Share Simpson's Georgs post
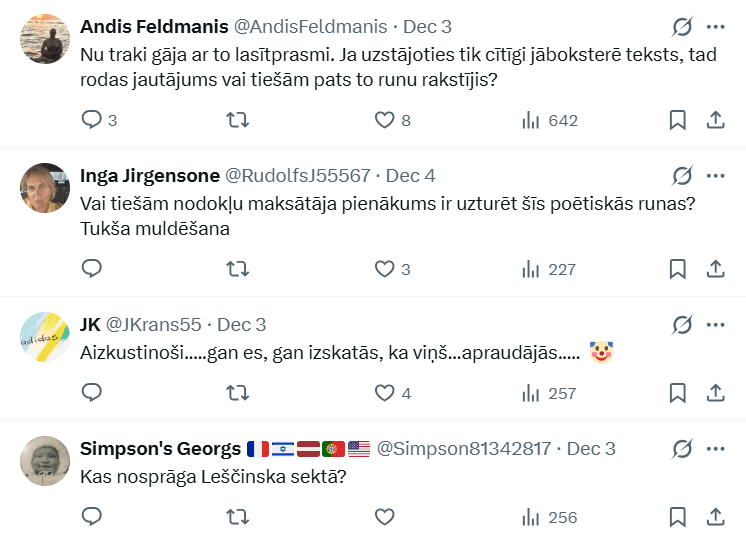The height and width of the screenshot is (539, 746). click(716, 517)
